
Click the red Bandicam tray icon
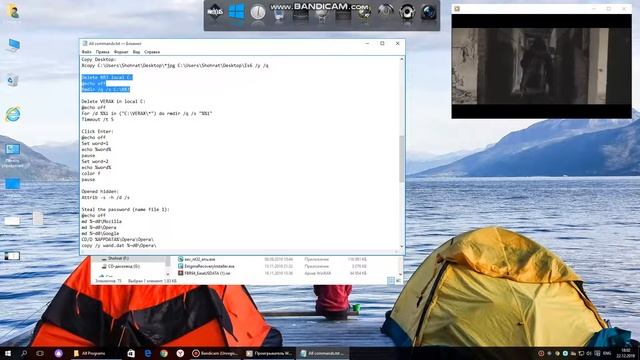pyautogui.click(x=541, y=353)
